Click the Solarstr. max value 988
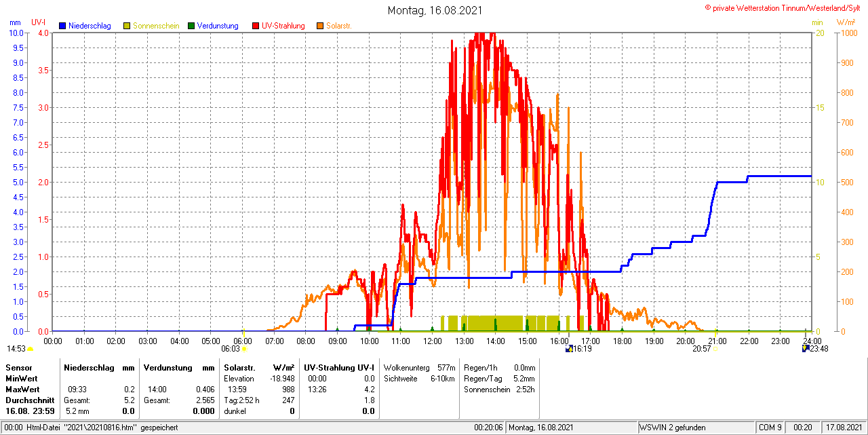Viewport: 868px width, 435px height. 288,390
